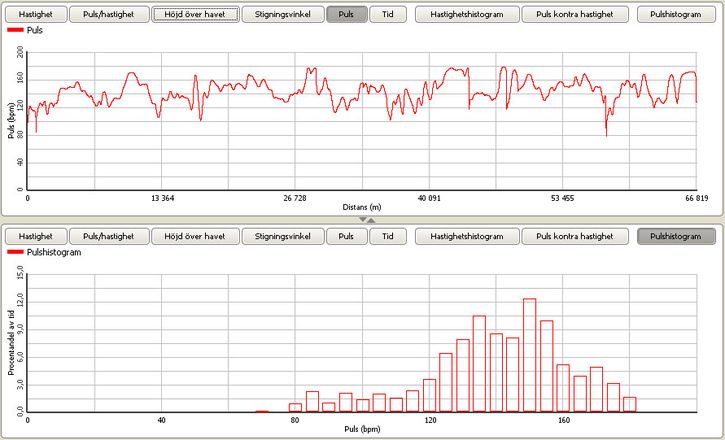The image size is (725, 440).
Task: Select Tid tab in upper chart panel
Action: click(388, 14)
